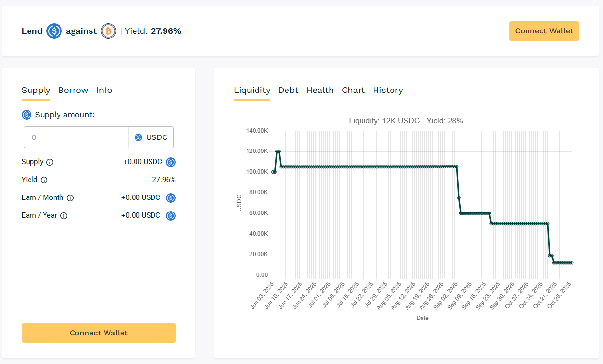The width and height of the screenshot is (603, 364).
Task: Click the USDC icon beside Supply amount label
Action: click(x=26, y=114)
